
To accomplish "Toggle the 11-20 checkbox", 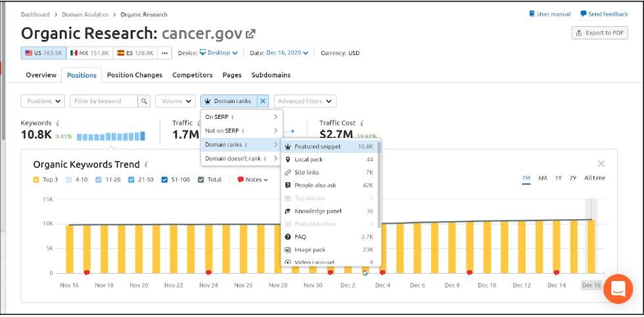I will coord(98,180).
